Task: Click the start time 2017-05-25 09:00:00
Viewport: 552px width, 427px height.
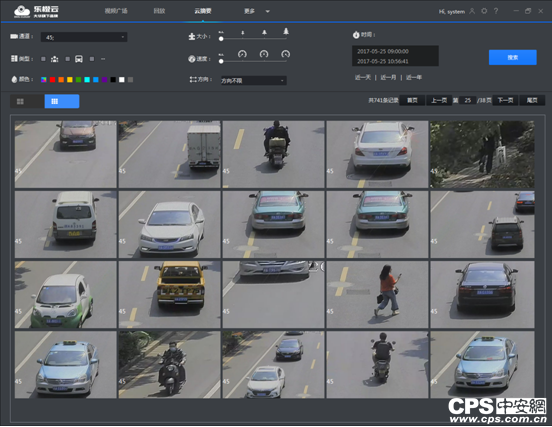Action: click(383, 51)
